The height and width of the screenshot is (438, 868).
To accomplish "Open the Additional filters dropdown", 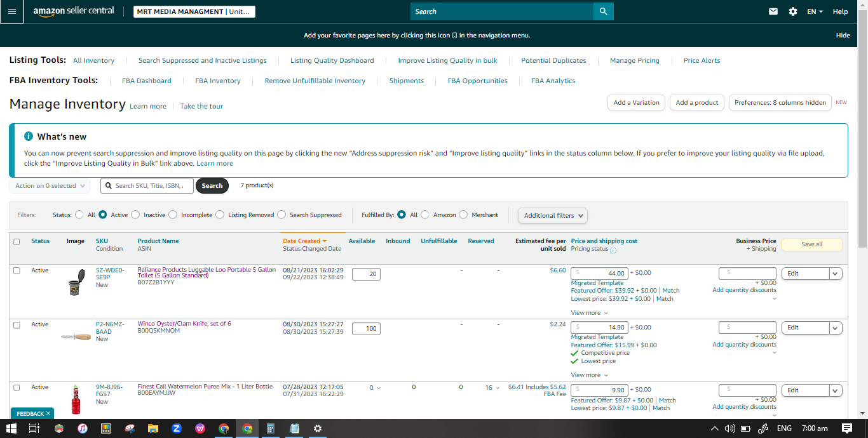I will [553, 215].
